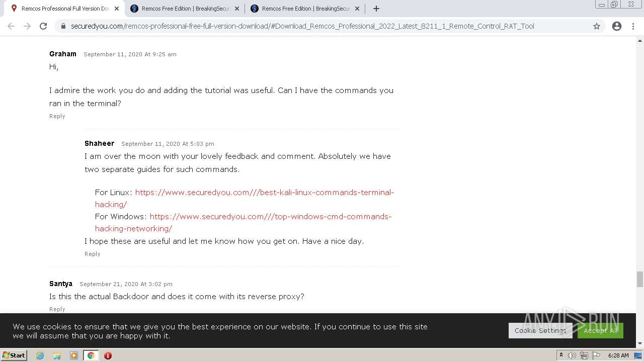Go forward to the next page
Screen dimensions: 644x362
[x=27, y=26]
